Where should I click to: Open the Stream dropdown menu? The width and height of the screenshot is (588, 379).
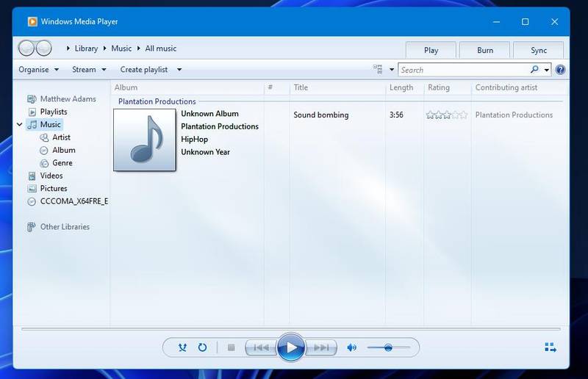coord(88,70)
